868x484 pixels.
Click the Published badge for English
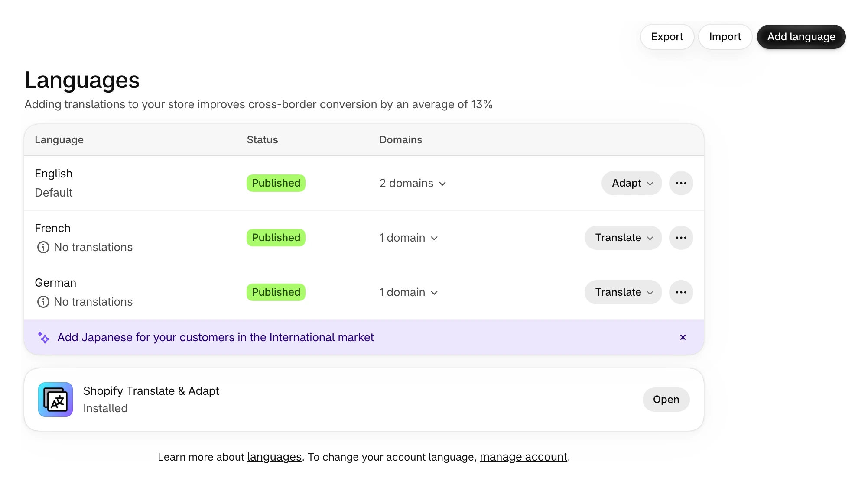tap(276, 183)
